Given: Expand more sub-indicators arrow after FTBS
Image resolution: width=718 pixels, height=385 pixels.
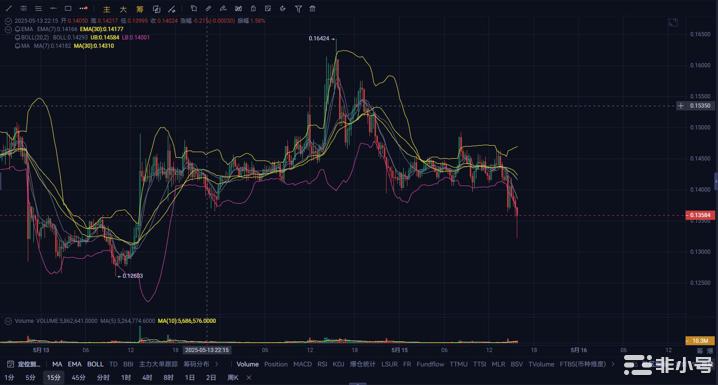Looking at the screenshot, I should (x=613, y=364).
